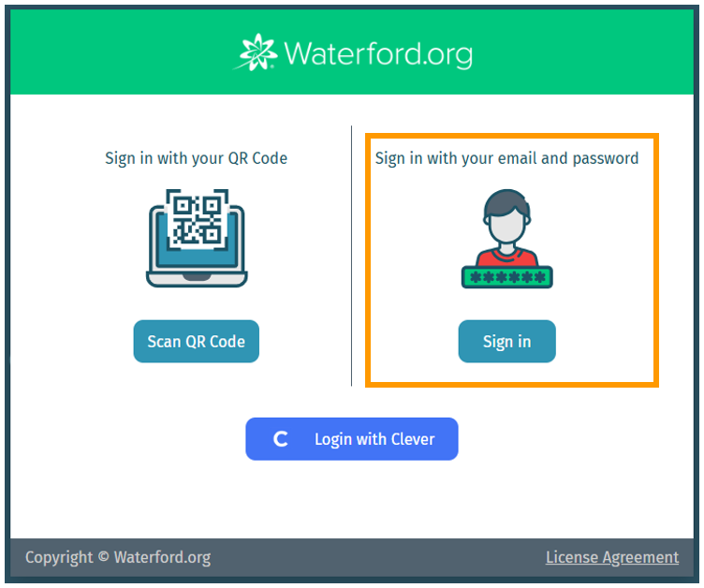704x588 pixels.
Task: Click 'Sign in with your QR Code' heading
Action: click(x=197, y=158)
